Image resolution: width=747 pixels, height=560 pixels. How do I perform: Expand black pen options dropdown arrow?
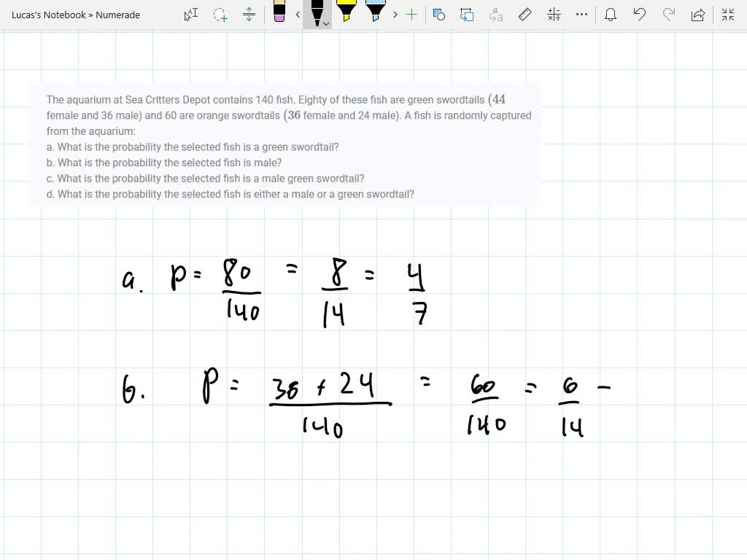coord(326,23)
